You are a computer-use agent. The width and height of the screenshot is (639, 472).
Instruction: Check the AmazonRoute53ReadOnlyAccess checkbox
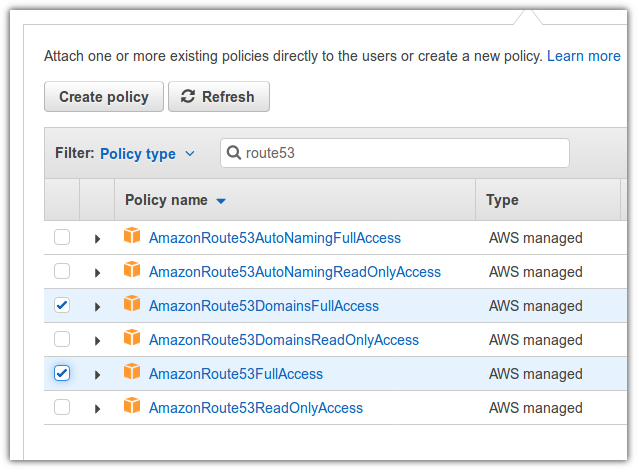coord(62,407)
